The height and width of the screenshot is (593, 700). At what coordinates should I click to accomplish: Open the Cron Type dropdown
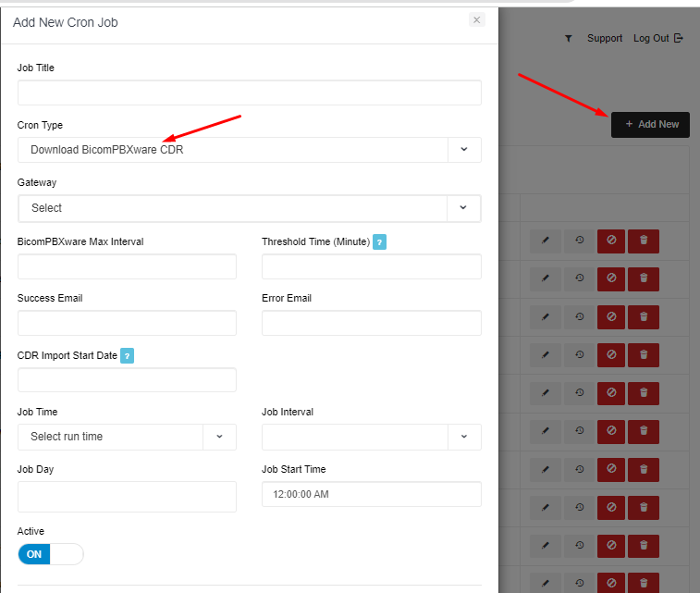pos(249,150)
